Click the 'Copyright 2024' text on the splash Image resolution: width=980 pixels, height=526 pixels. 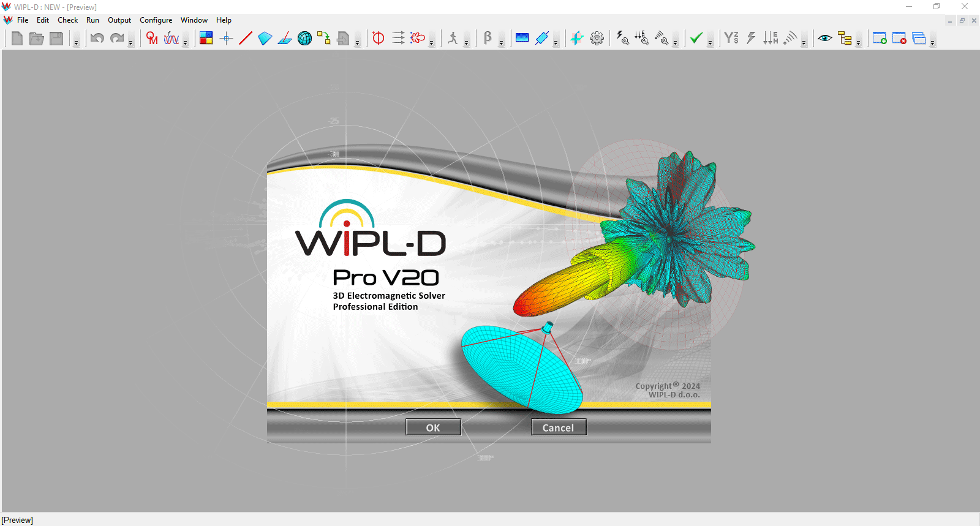(668, 386)
